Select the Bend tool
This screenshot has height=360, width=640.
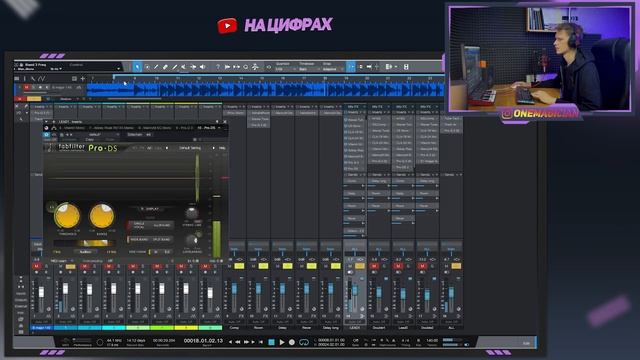(193, 67)
